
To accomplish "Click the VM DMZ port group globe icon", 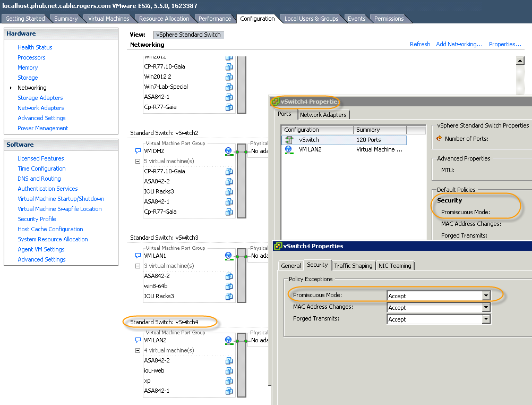I will pyautogui.click(x=229, y=151).
